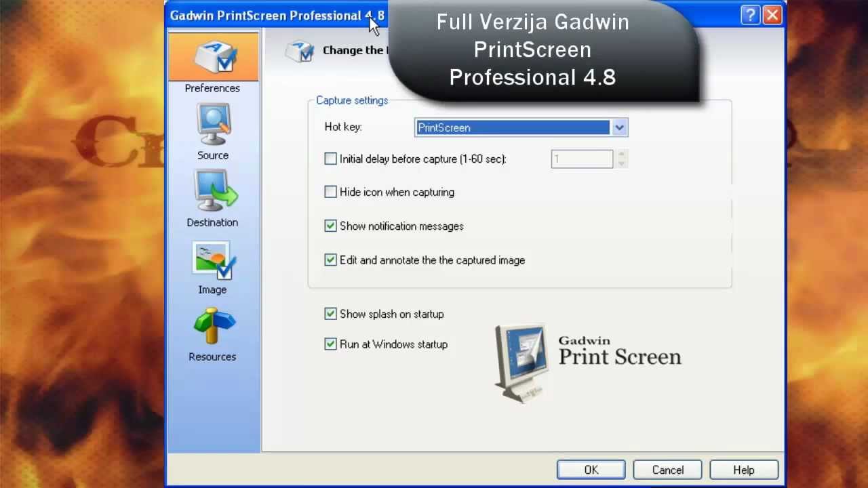Click the 'Gadwin PrintScreen Professional 4.8' title bar
The image size is (868, 488).
click(277, 15)
